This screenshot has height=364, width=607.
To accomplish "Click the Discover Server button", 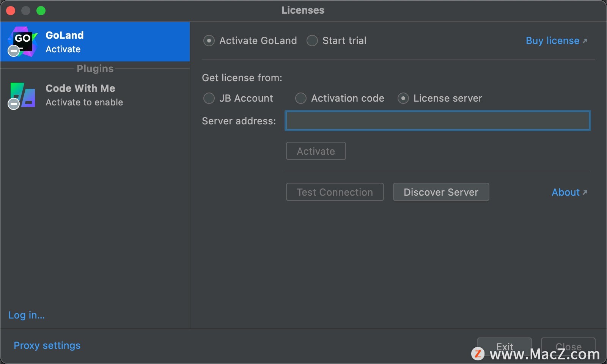I will pyautogui.click(x=441, y=192).
